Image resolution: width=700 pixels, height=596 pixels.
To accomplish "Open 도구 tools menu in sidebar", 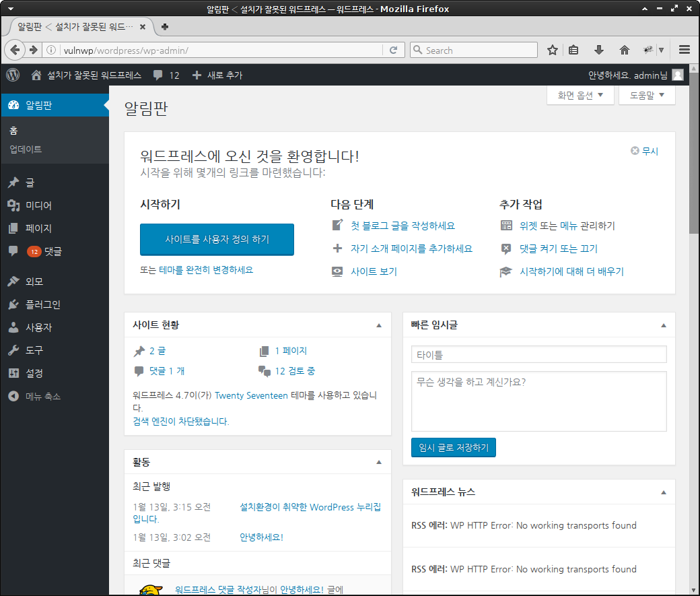I will (x=55, y=350).
